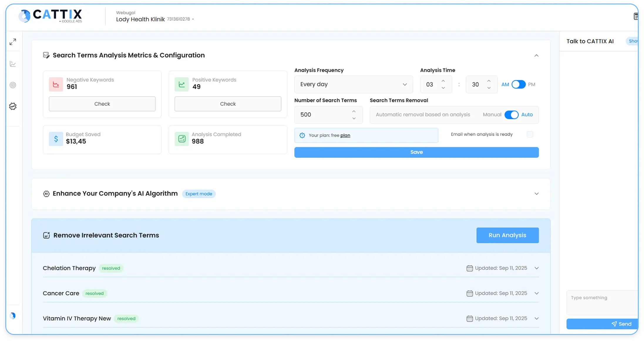The height and width of the screenshot is (342, 644).
Task: Open the free plan link
Action: click(345, 135)
